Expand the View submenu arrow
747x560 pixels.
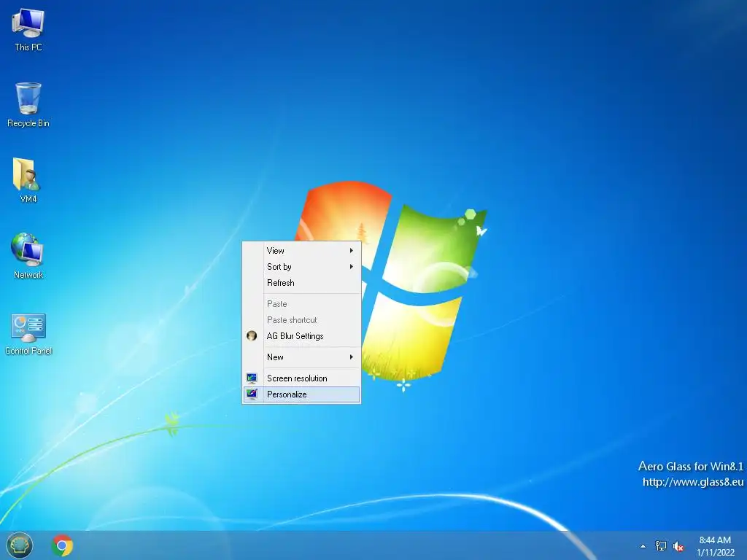352,251
